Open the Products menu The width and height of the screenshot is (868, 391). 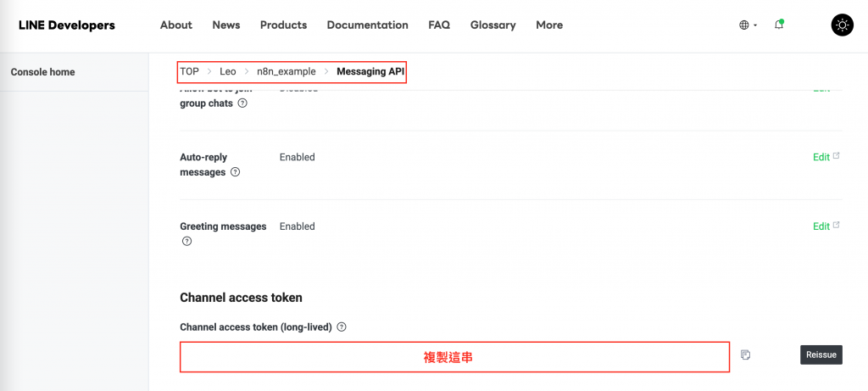click(x=283, y=25)
